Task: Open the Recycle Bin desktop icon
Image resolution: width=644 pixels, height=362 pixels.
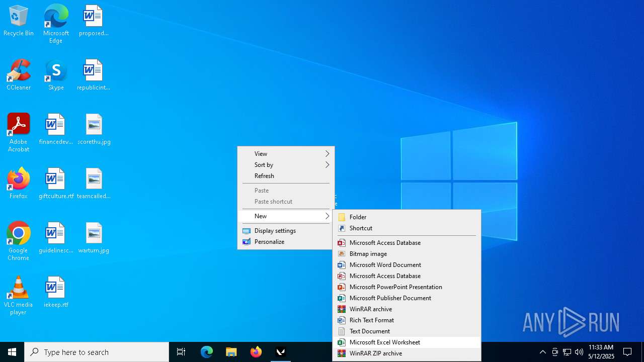Action: pyautogui.click(x=19, y=21)
